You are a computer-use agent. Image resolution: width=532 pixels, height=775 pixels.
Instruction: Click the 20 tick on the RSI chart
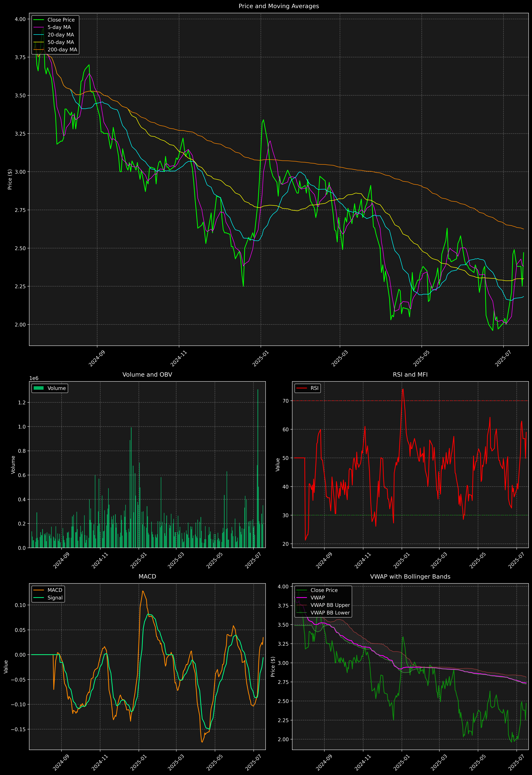[x=286, y=544]
